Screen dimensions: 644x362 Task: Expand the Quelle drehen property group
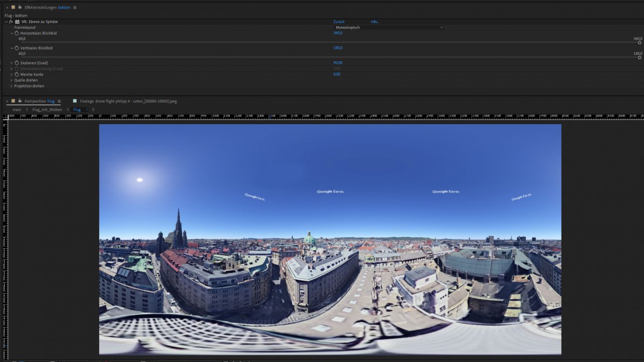(x=12, y=80)
